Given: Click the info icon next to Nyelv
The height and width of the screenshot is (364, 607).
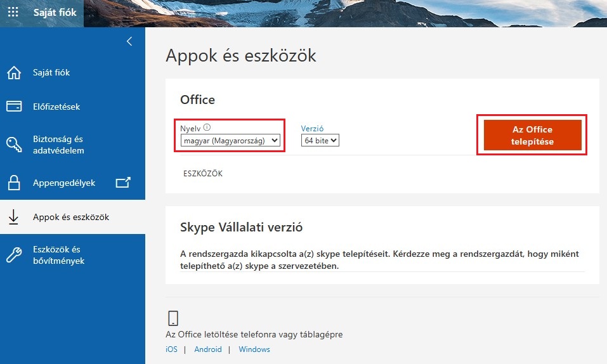Looking at the screenshot, I should pyautogui.click(x=207, y=127).
